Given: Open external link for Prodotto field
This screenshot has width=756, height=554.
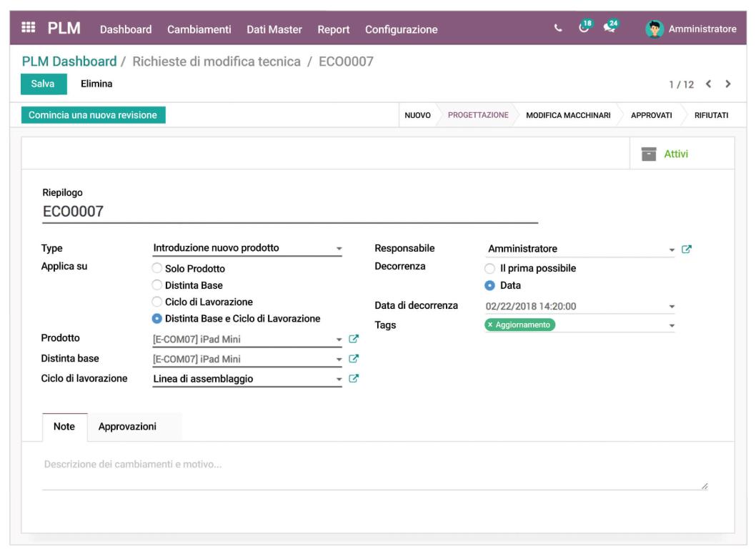Looking at the screenshot, I should pyautogui.click(x=353, y=340).
